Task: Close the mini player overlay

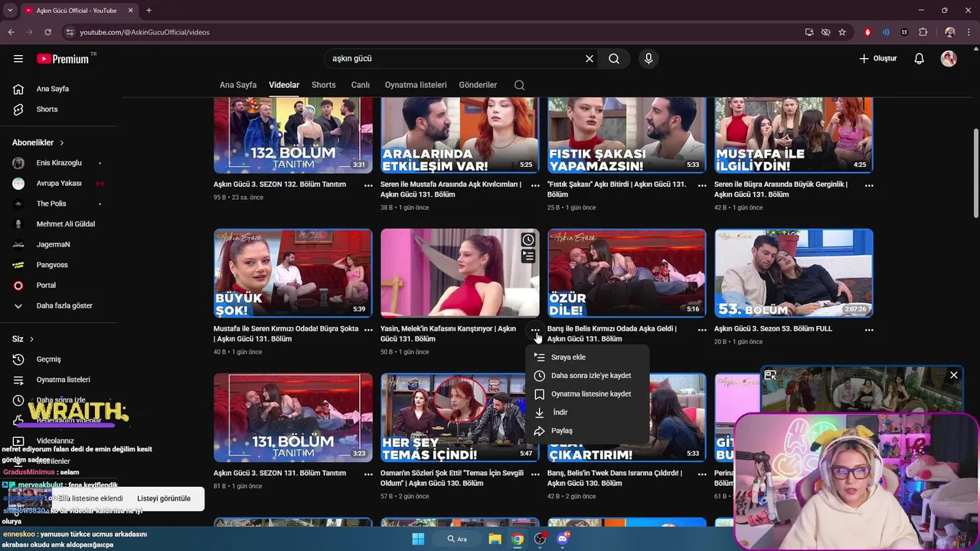Action: tap(954, 375)
